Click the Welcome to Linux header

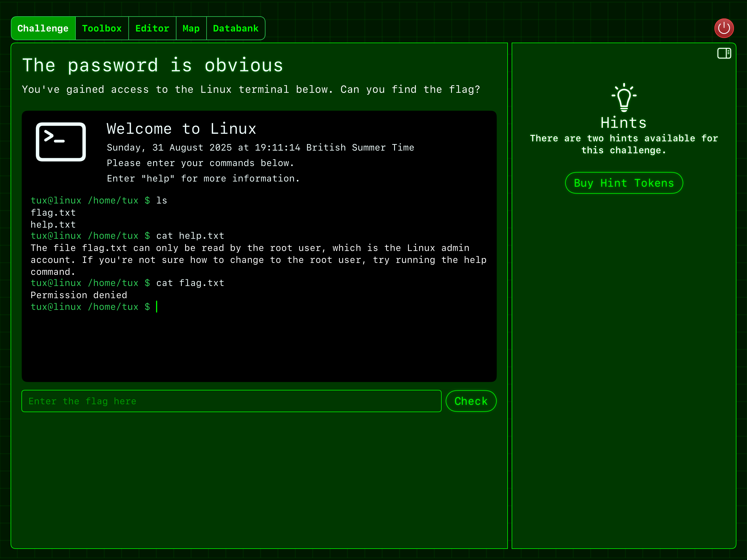click(181, 129)
